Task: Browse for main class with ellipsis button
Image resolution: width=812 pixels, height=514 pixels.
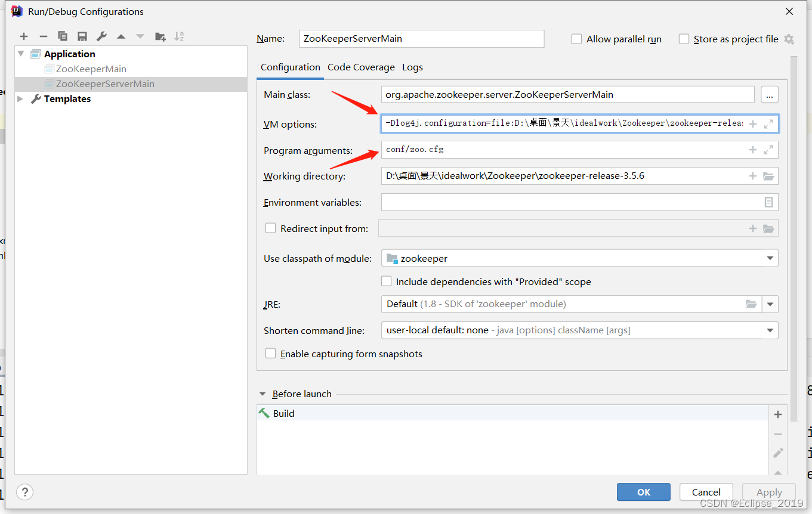Action: coord(770,94)
